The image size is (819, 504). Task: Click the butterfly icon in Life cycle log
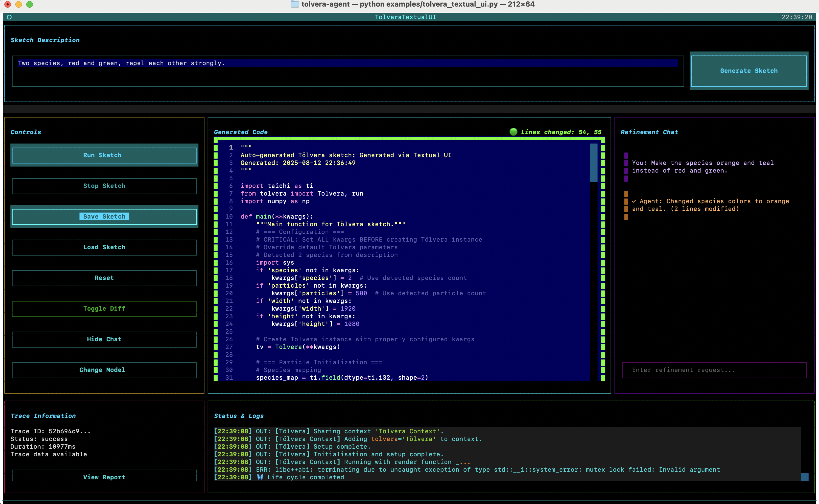(x=260, y=477)
